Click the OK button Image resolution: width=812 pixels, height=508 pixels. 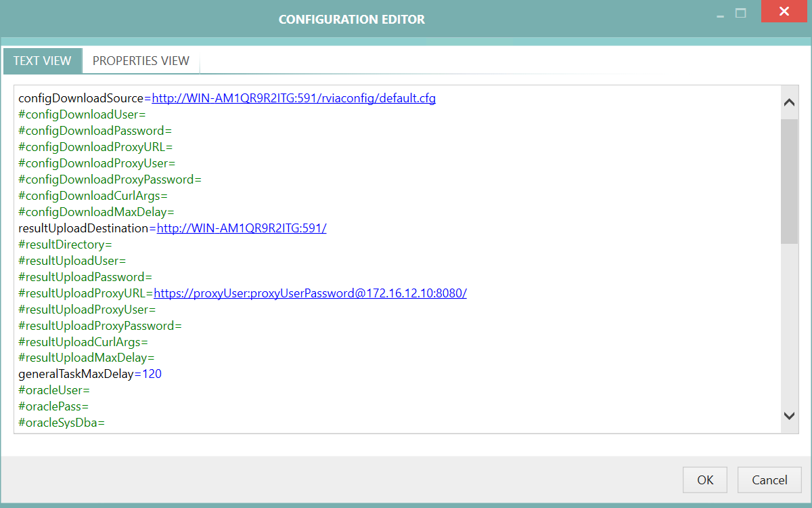click(704, 480)
